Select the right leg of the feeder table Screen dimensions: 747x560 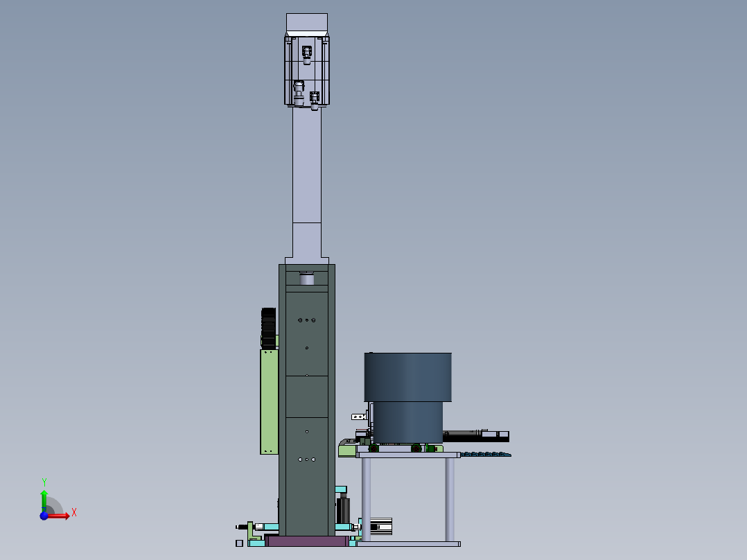click(450, 499)
